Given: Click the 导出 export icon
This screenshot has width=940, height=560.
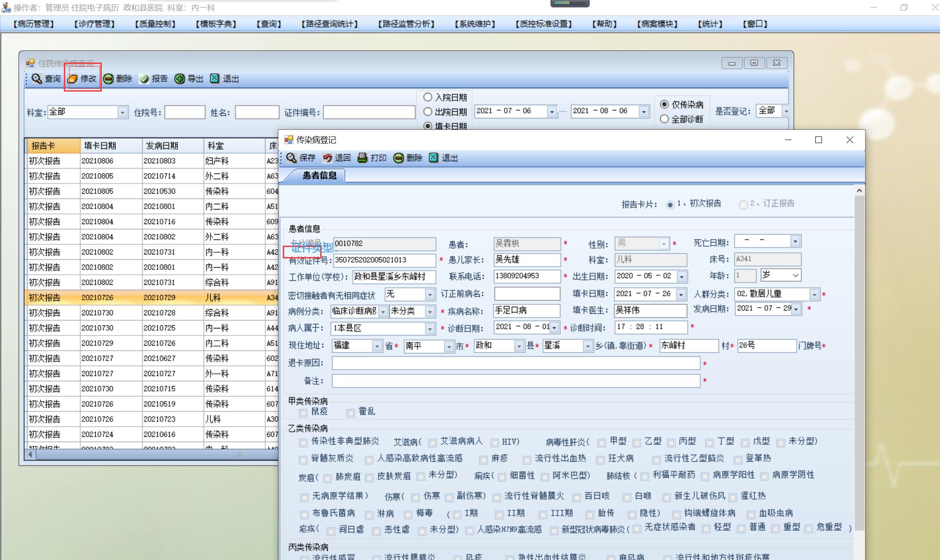Looking at the screenshot, I should point(179,79).
